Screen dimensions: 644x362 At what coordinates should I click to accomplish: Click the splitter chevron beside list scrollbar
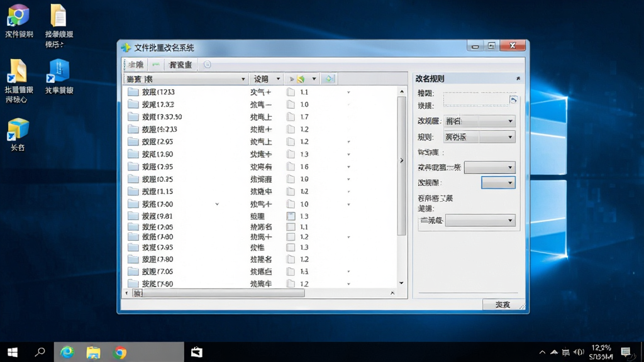pos(402,160)
